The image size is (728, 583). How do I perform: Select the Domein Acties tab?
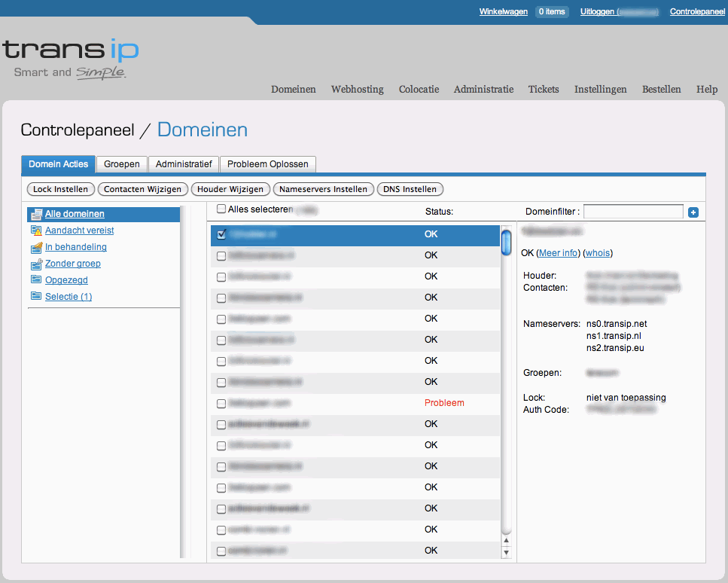(59, 164)
